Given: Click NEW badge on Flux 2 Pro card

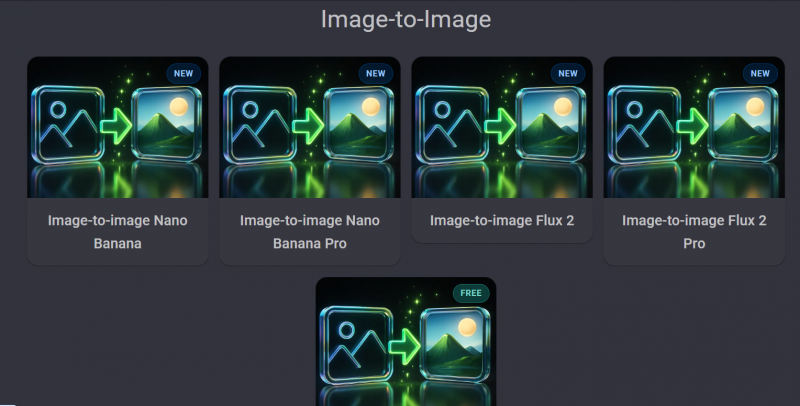Looking at the screenshot, I should click(x=760, y=73).
